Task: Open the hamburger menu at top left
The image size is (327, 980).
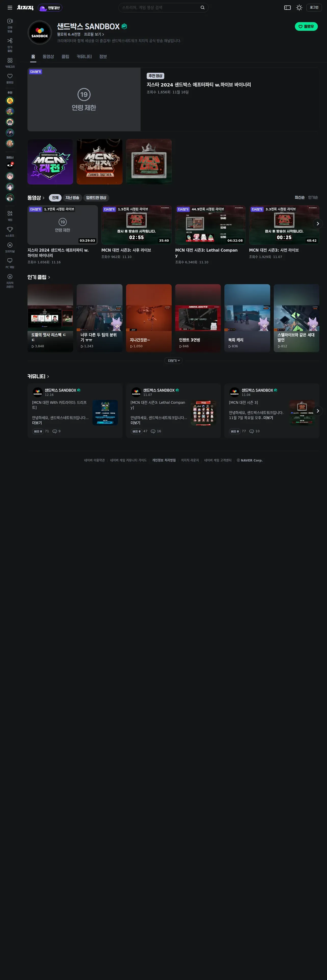Action: click(10, 8)
